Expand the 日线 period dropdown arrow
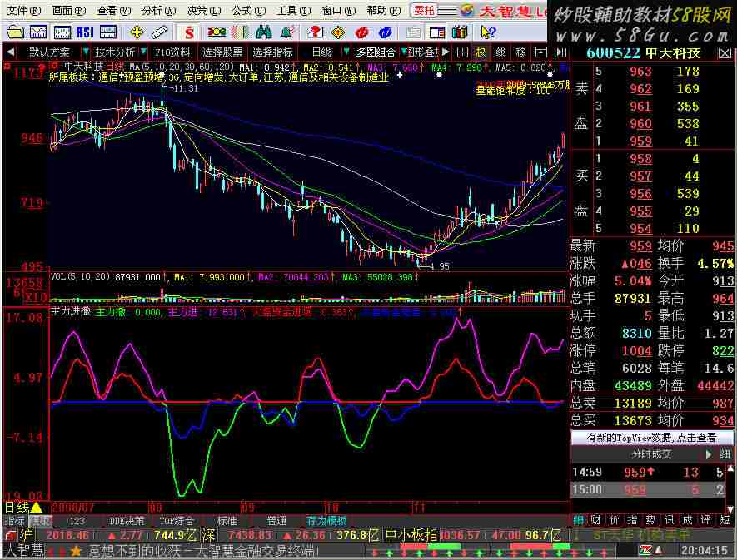The height and width of the screenshot is (560, 737). pyautogui.click(x=346, y=52)
